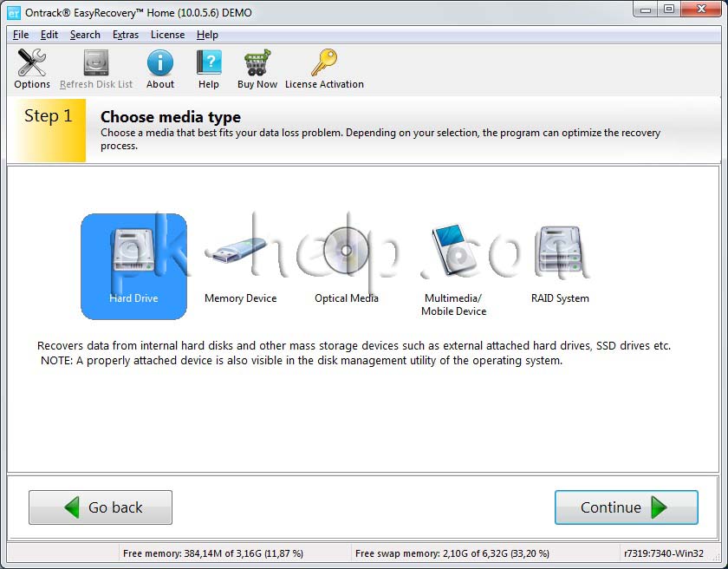Click the Go back button

(101, 507)
